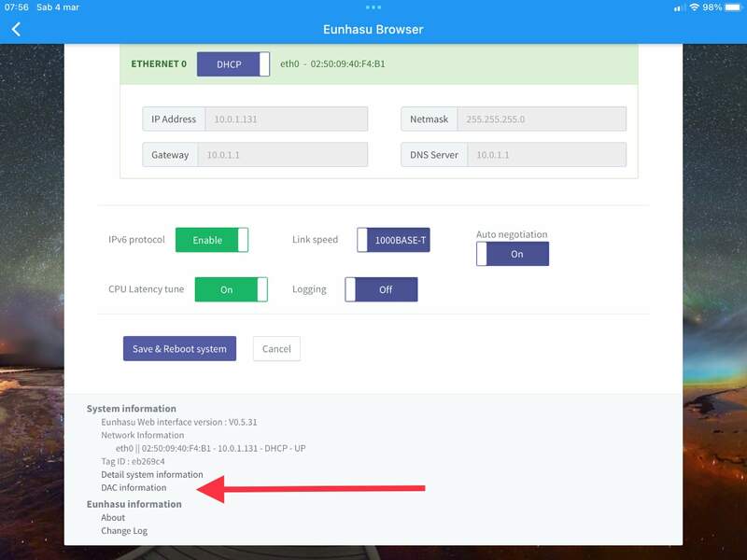This screenshot has width=747, height=560.
Task: Toggle the Auto negotiation switch
Action: point(513,254)
